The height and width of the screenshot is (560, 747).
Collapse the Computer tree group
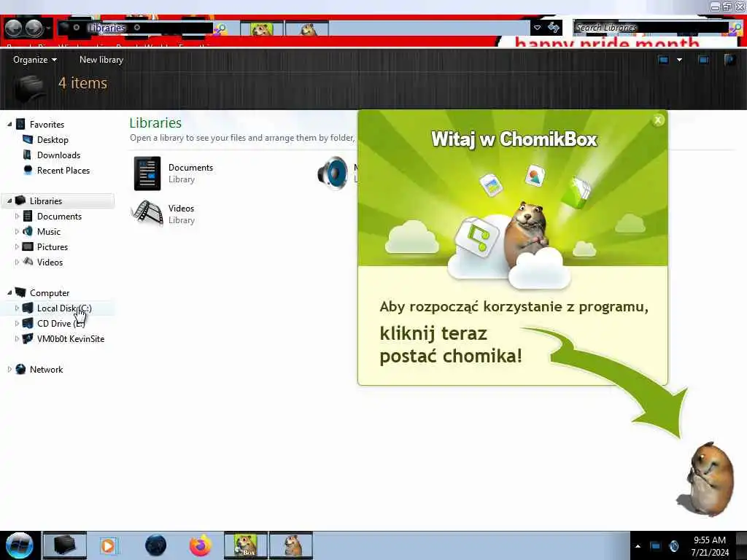pos(9,293)
